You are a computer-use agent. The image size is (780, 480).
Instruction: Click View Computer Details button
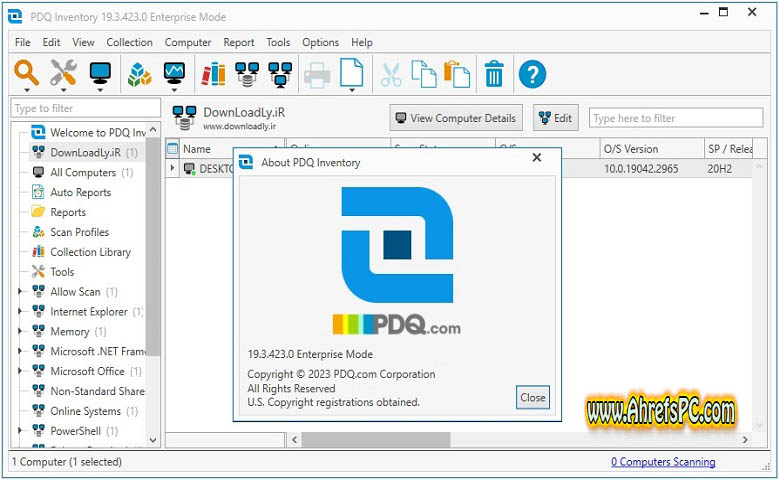coord(456,118)
